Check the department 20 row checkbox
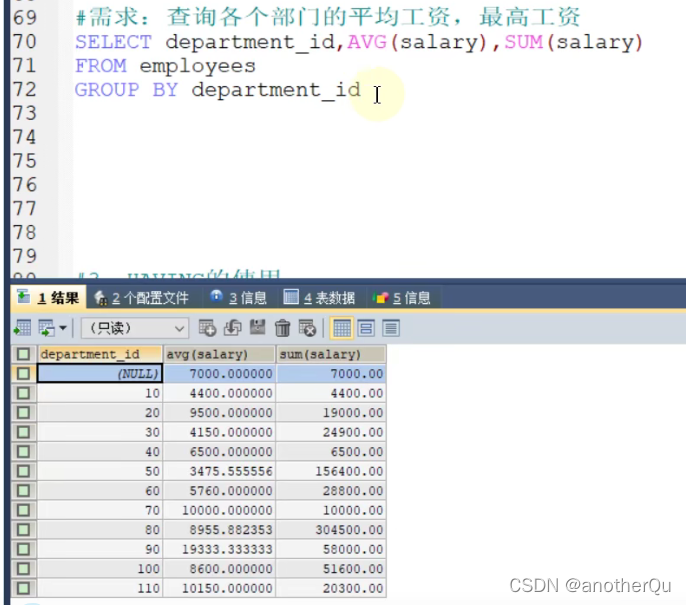This screenshot has width=686, height=605. click(24, 413)
